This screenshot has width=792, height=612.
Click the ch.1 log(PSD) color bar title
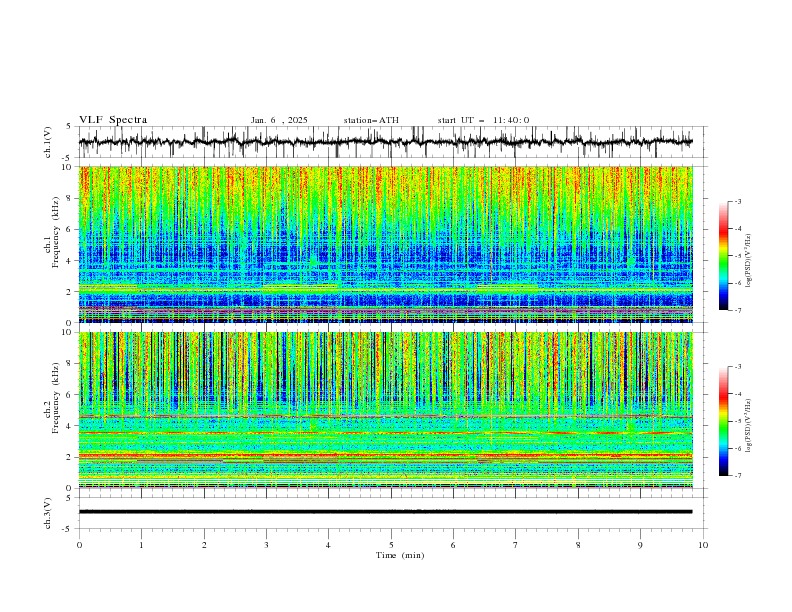tap(749, 261)
